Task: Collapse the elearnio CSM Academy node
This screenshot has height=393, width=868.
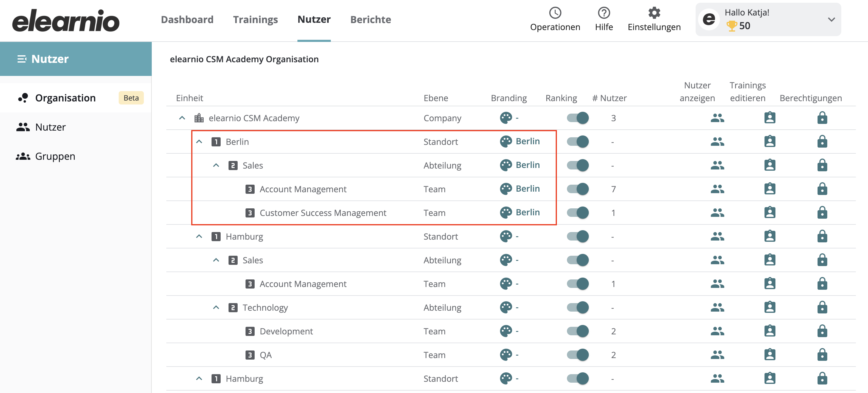Action: click(x=182, y=118)
